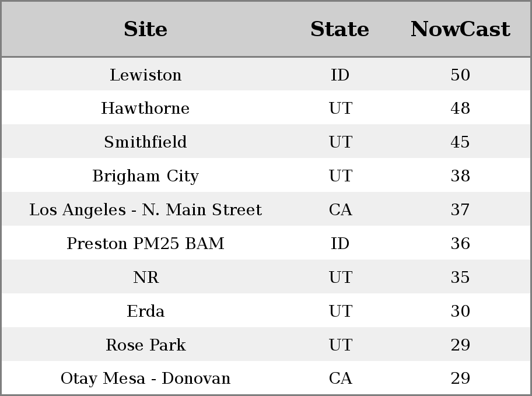Screen dimensions: 532x396
Task: Select Hawthorne's NowCast value 48
Action: click(x=460, y=108)
